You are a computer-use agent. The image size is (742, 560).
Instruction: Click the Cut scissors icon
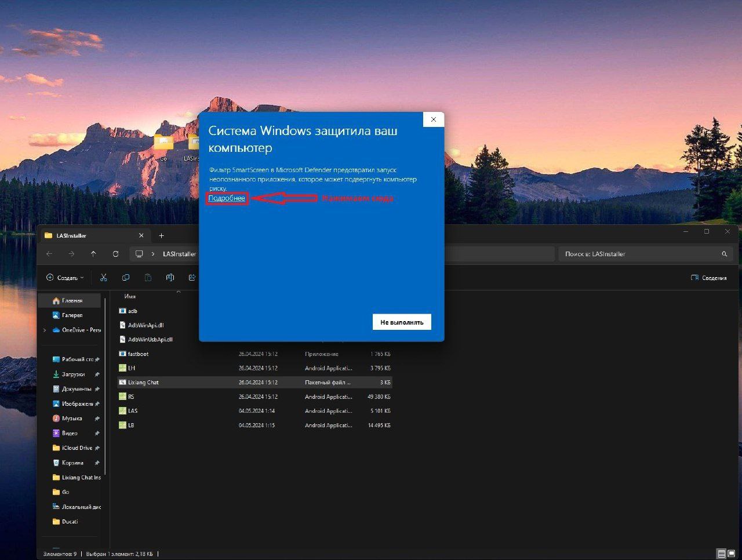[x=103, y=278]
